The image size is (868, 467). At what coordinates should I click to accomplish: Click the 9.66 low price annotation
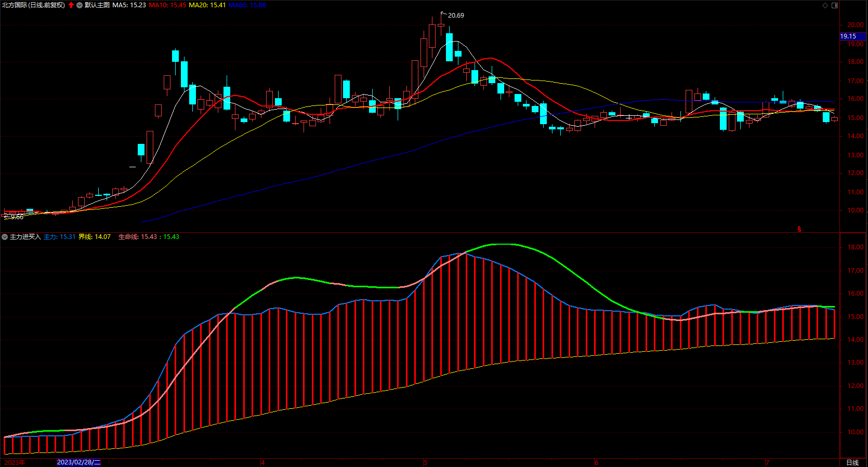[x=17, y=217]
